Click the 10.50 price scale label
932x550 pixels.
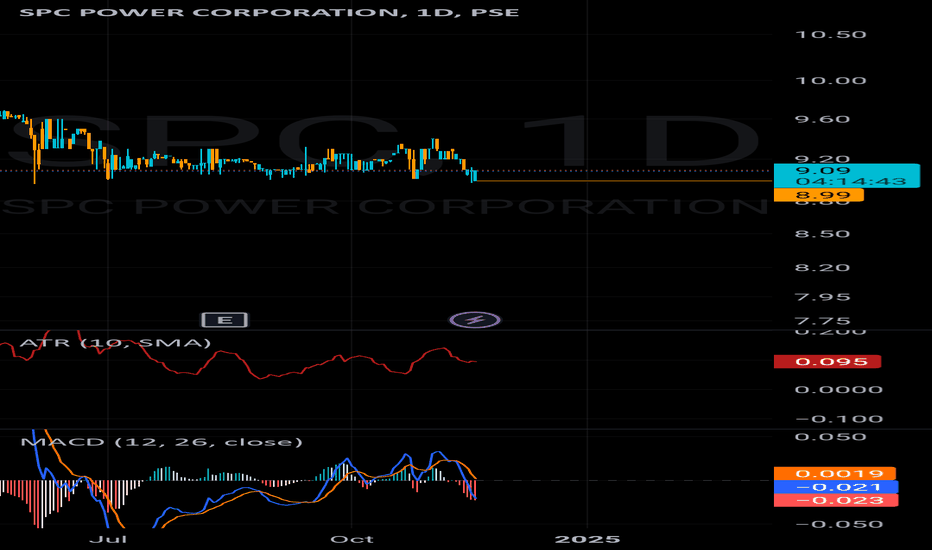[830, 34]
